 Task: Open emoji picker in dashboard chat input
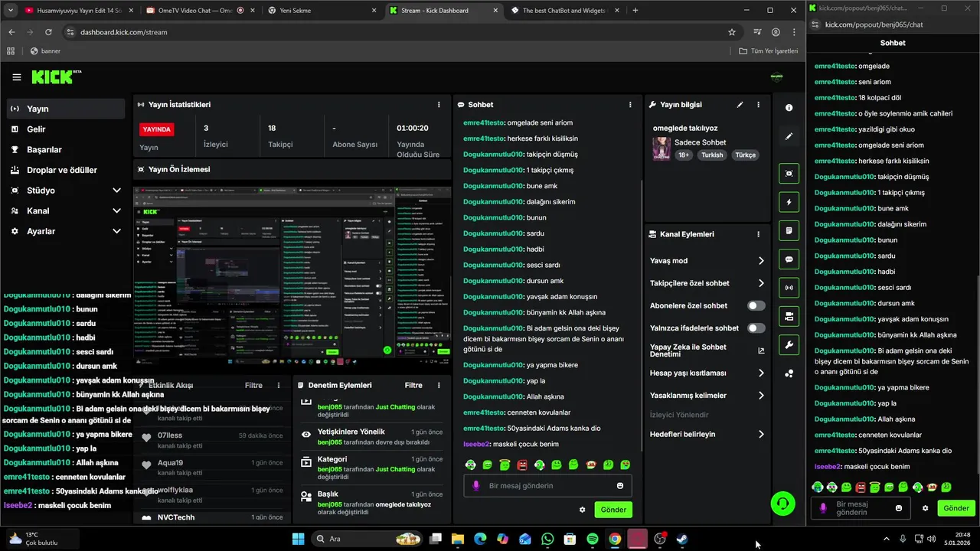tap(620, 485)
